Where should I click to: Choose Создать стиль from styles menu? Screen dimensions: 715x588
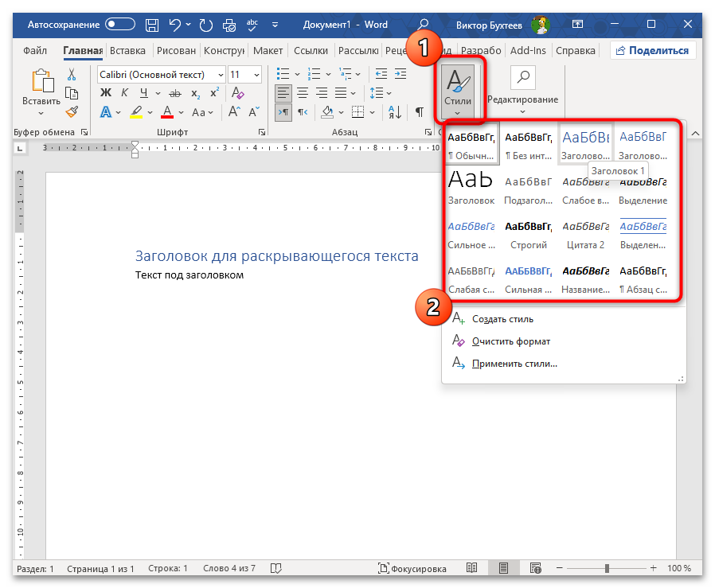click(x=502, y=319)
